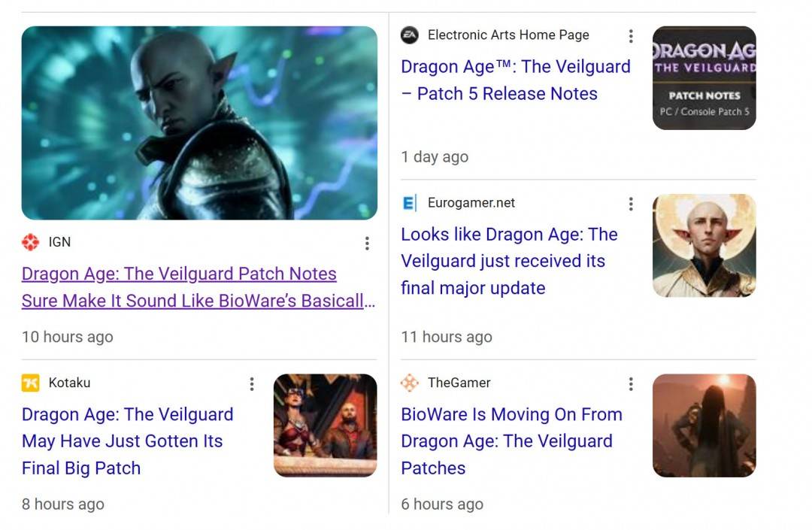Screen dimensions: 812x530
Task: Click the IGN source logo icon
Action: pos(31,242)
